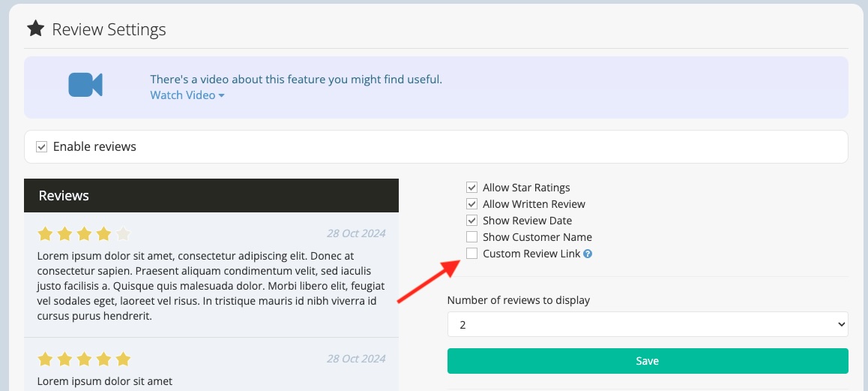This screenshot has width=868, height=391.
Task: Toggle the Allow Written Review checkbox
Action: (471, 204)
